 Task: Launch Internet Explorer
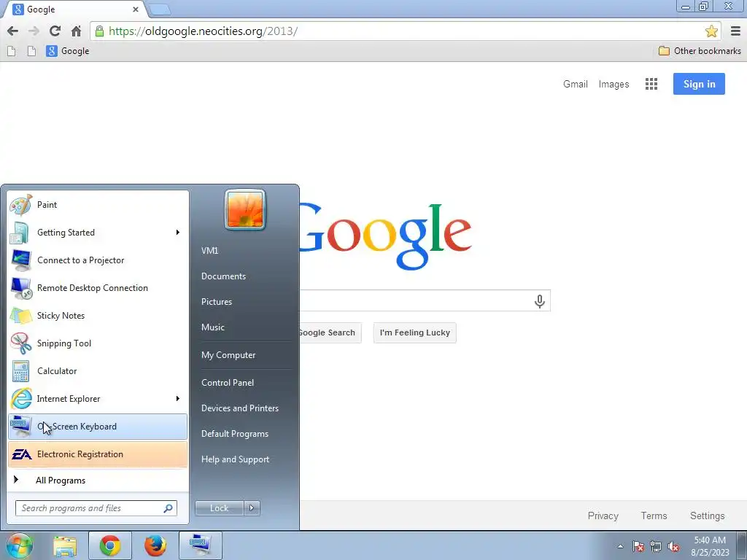coord(98,399)
